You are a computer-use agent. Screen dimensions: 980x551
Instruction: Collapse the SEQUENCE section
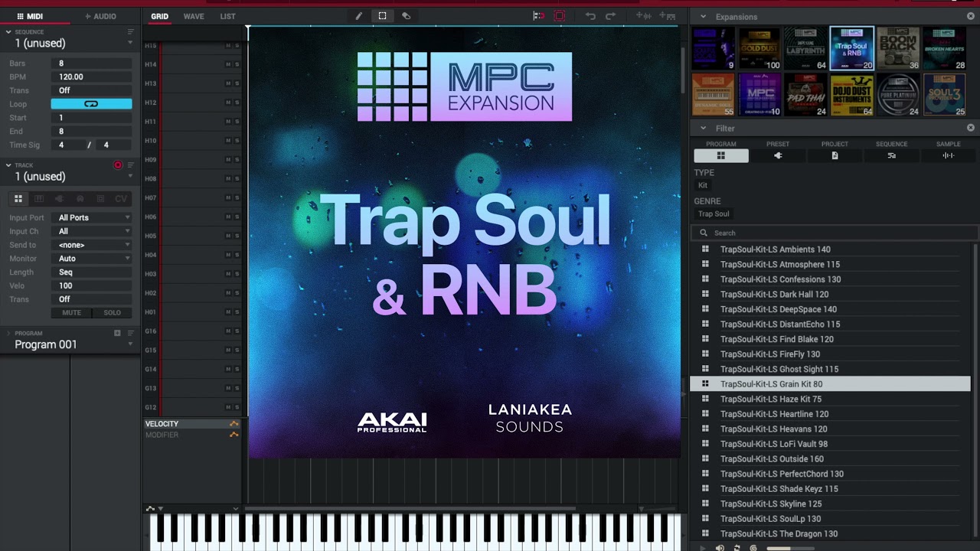8,32
